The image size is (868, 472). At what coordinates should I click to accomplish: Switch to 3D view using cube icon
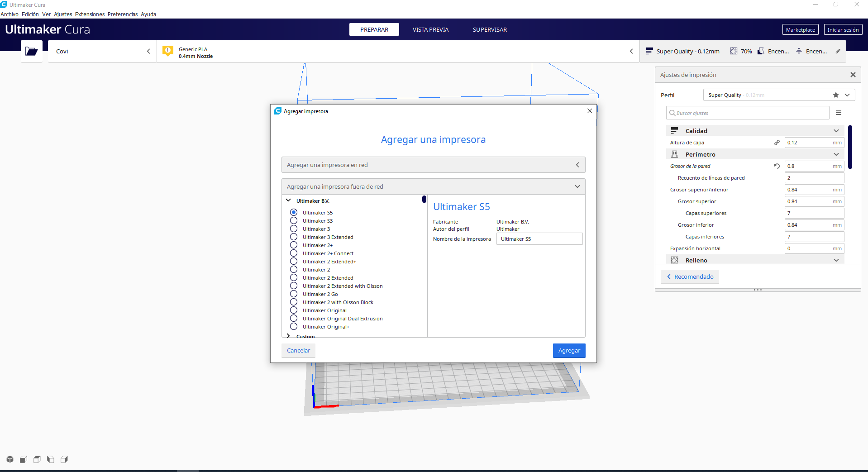click(x=10, y=459)
